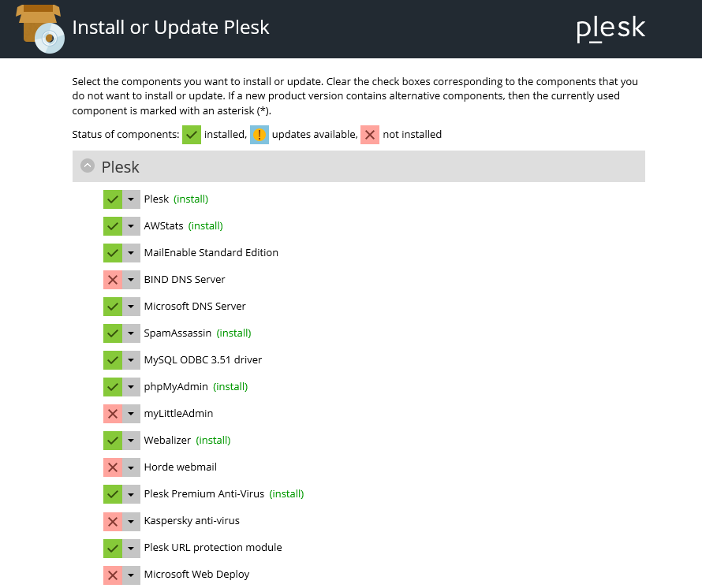Open the dropdown arrow for Webalizer
The height and width of the screenshot is (588, 702).
(131, 441)
